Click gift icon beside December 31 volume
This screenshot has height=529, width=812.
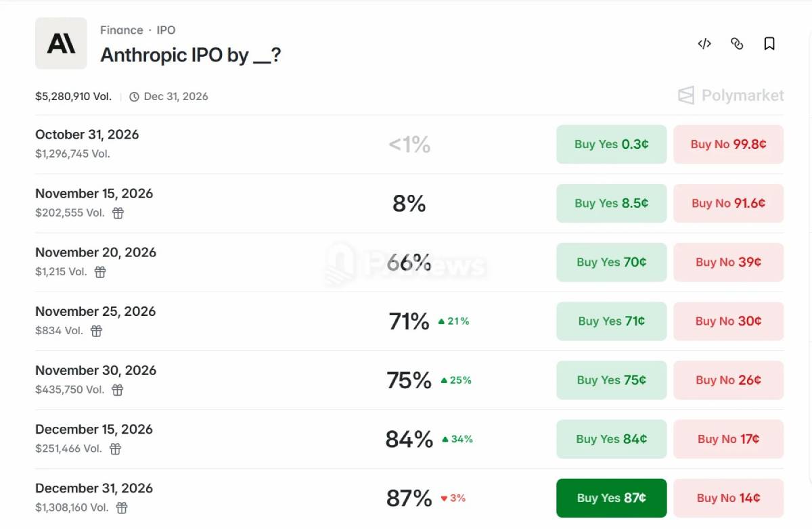click(122, 507)
